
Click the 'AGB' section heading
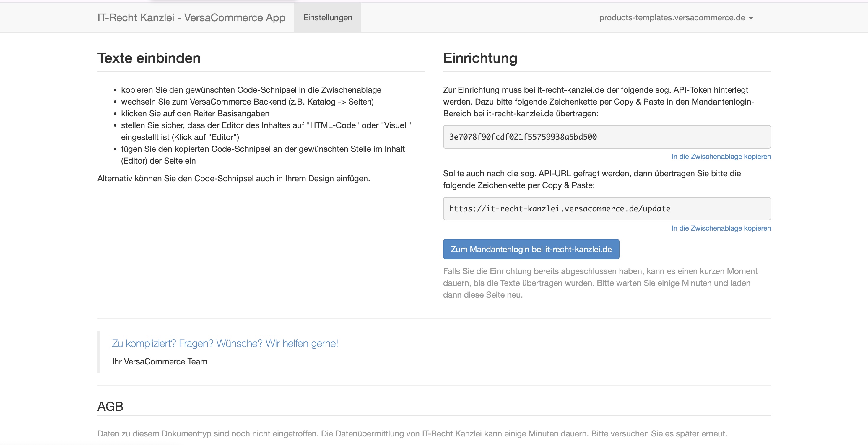[110, 406]
